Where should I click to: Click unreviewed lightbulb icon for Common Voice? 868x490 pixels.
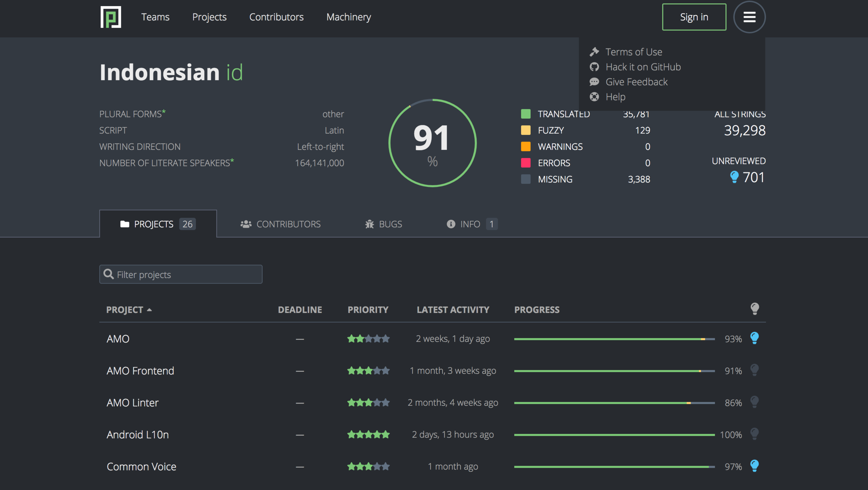click(x=754, y=466)
